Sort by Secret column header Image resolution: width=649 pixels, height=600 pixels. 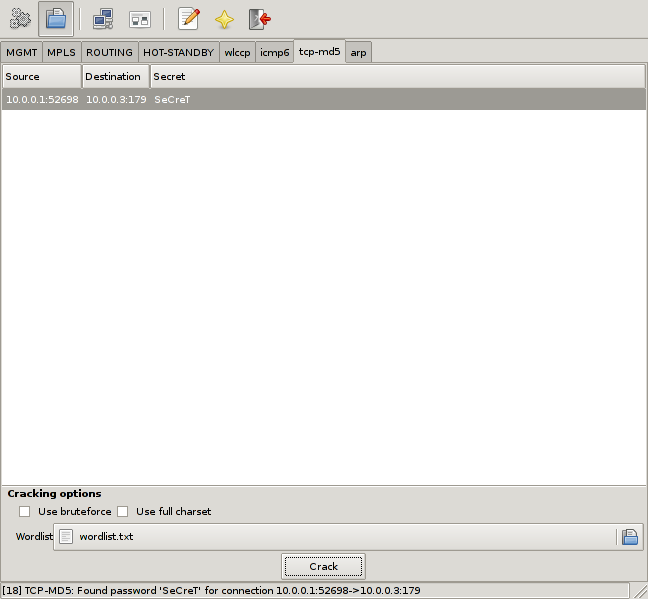pyautogui.click(x=397, y=77)
